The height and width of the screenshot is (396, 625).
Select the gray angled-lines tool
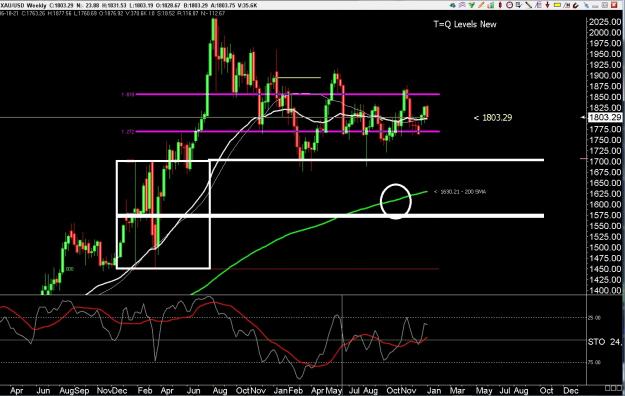point(539,5)
